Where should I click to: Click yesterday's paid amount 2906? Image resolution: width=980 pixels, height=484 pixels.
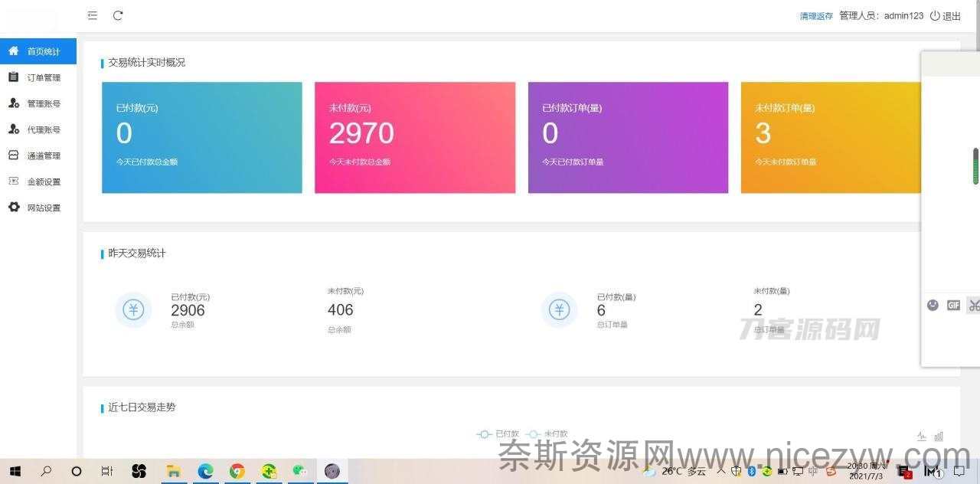188,310
